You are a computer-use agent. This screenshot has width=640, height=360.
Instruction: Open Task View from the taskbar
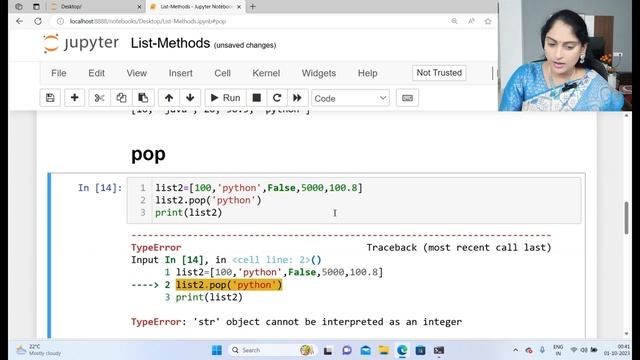coord(328,350)
